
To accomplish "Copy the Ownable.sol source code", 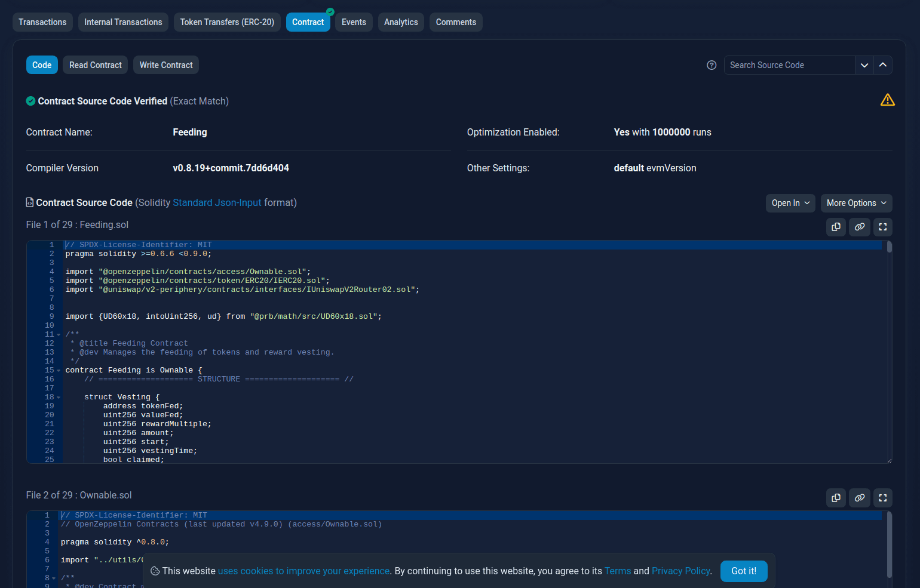I will point(836,497).
